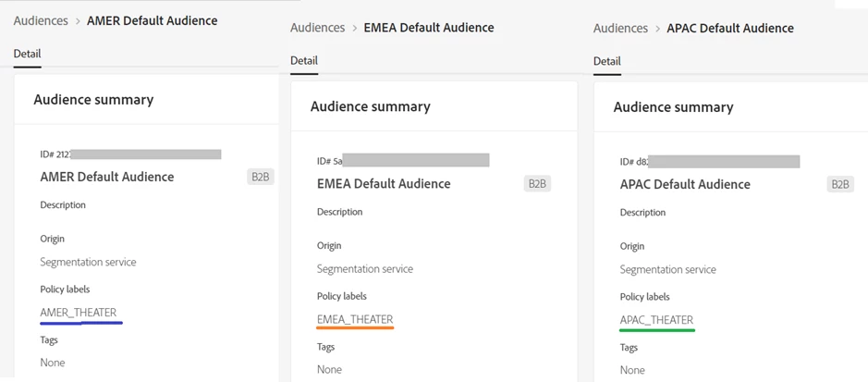Open the Detail tab in the EMEA panel
The image size is (868, 382).
[304, 61]
